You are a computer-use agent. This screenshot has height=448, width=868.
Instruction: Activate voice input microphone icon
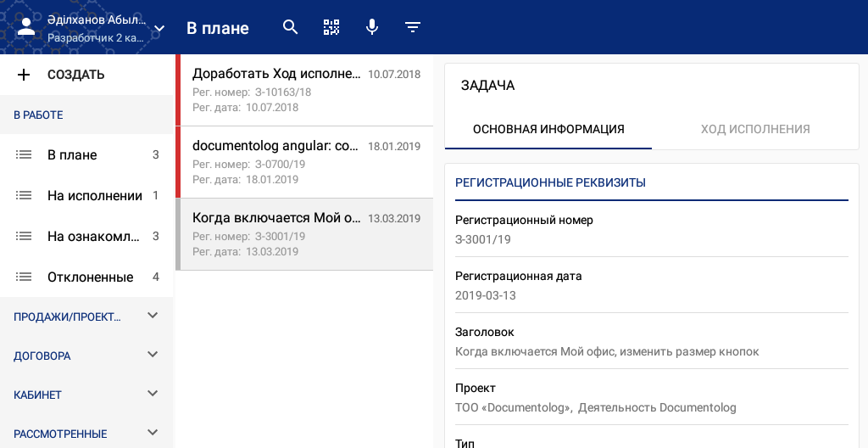[372, 27]
